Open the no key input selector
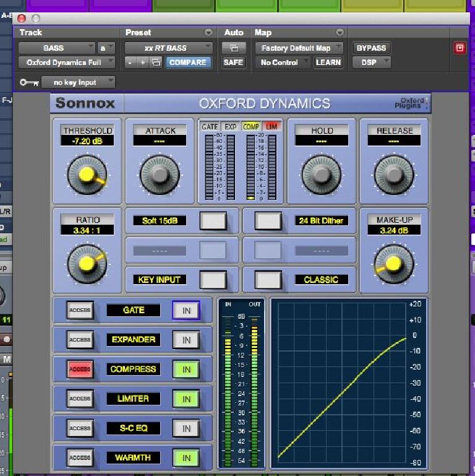This screenshot has width=475, height=476. [x=79, y=82]
